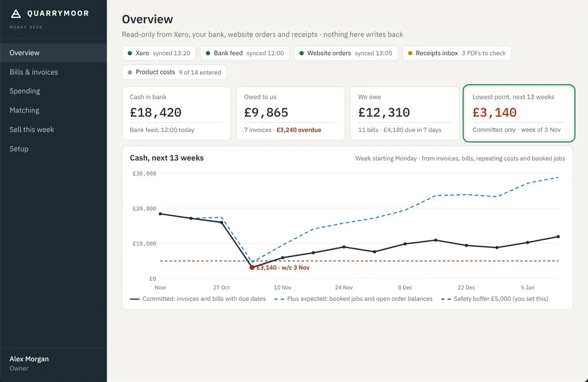Open Product costs 9 of 14 entered
The width and height of the screenshot is (588, 382).
click(174, 72)
